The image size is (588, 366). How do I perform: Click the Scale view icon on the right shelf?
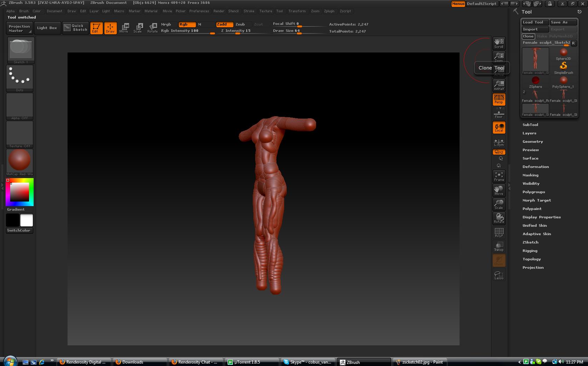[499, 204]
